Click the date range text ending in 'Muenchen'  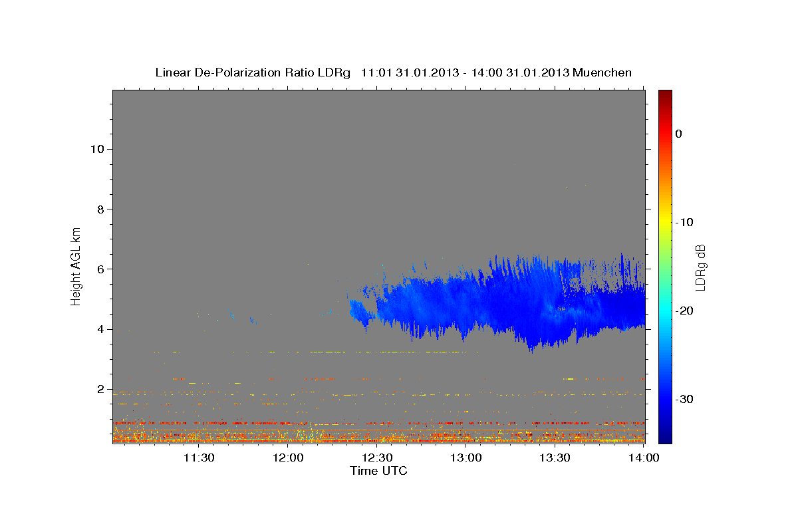[496, 72]
